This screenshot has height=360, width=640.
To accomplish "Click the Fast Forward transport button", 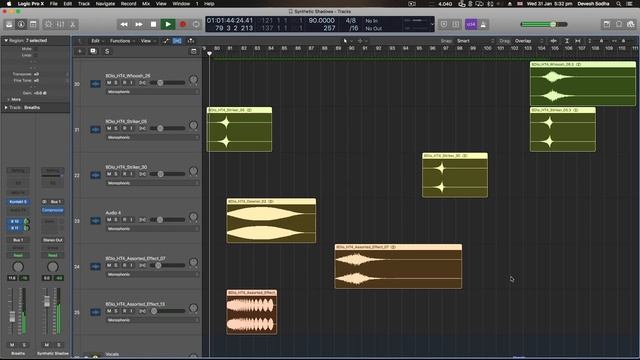I will 139,24.
